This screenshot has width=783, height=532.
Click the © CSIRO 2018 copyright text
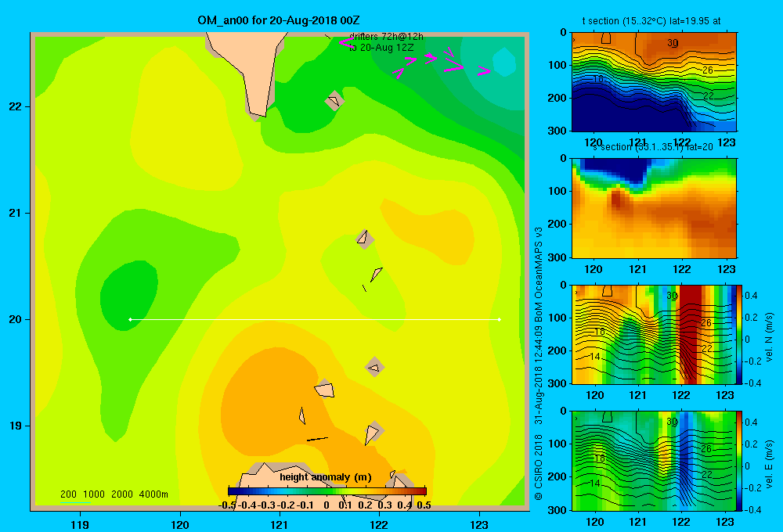539,466
